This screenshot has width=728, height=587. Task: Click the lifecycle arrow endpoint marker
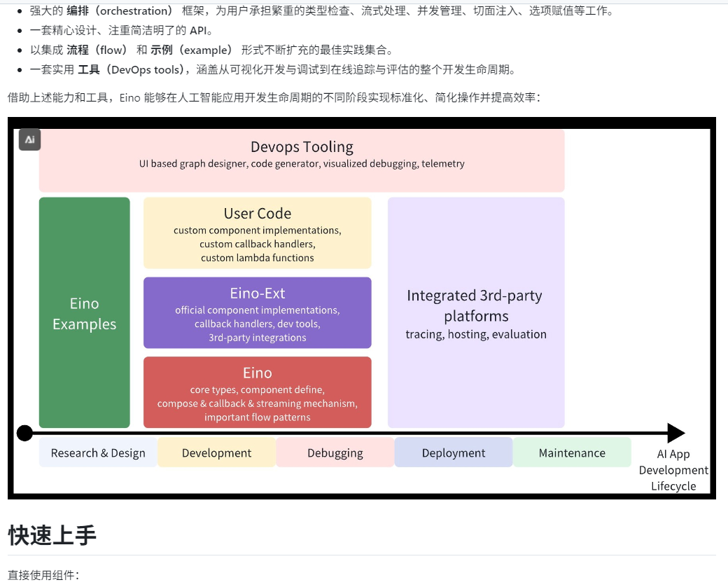tap(24, 433)
